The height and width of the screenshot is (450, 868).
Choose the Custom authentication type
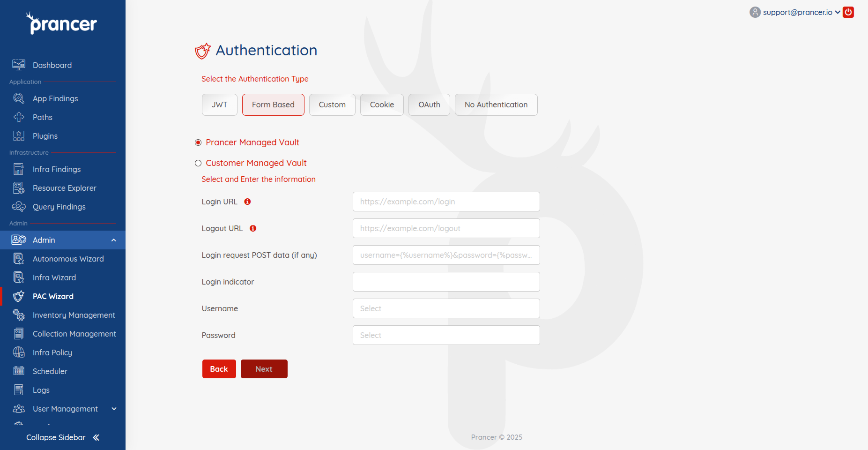332,105
